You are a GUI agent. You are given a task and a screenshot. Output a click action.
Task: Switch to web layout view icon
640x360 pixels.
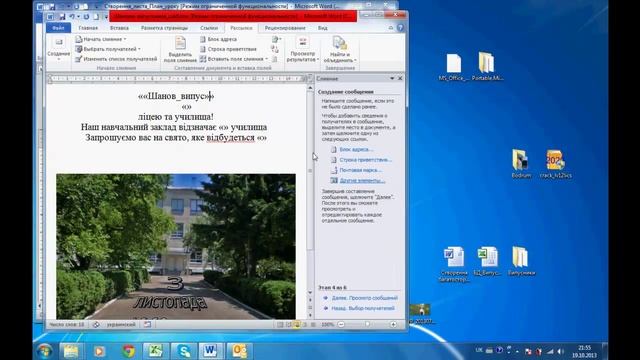click(297, 324)
